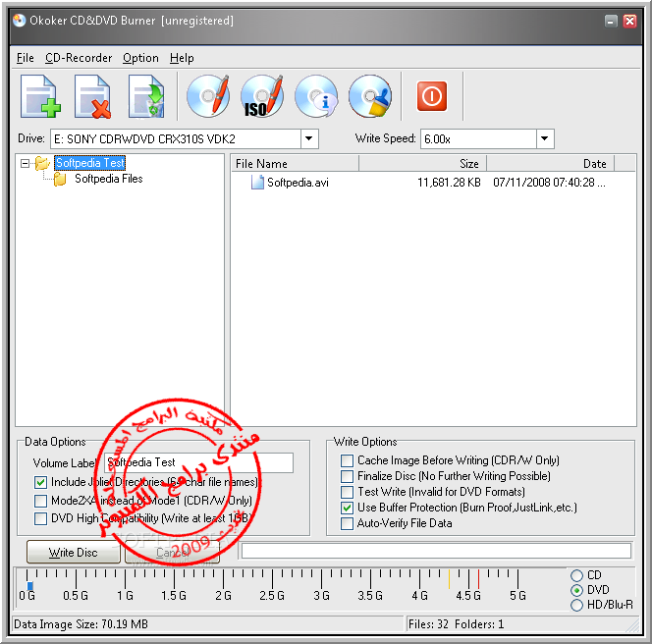The image size is (652, 644).
Task: Select the DVD radio button
Action: point(576,590)
